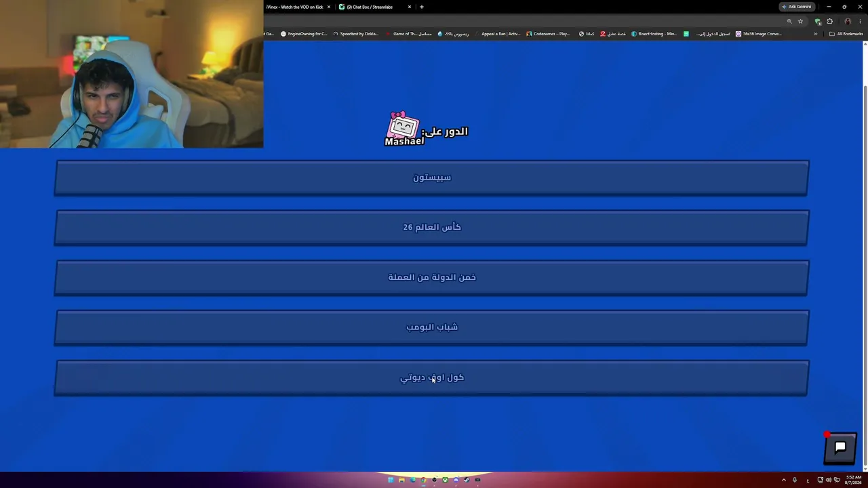
Task: Open the BisectHosting bookmark
Action: (654, 34)
